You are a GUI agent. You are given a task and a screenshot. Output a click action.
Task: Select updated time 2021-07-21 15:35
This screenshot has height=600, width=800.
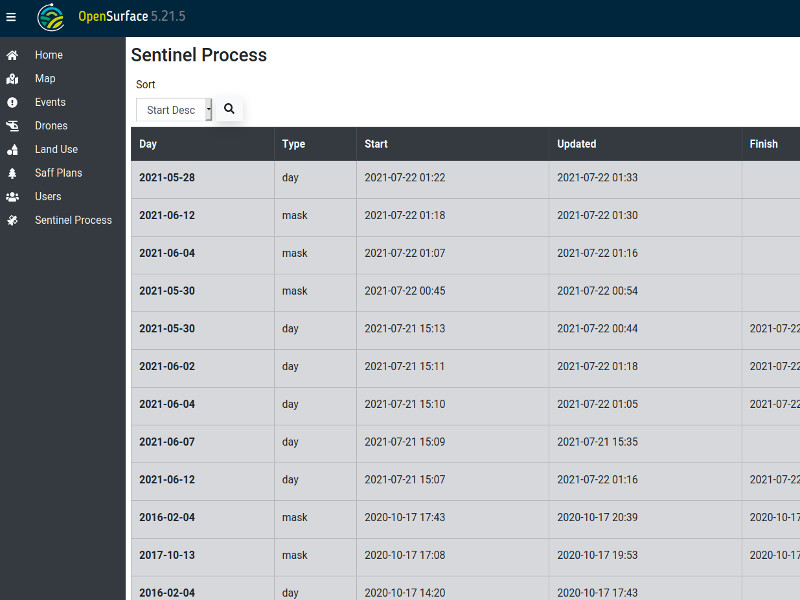point(597,442)
